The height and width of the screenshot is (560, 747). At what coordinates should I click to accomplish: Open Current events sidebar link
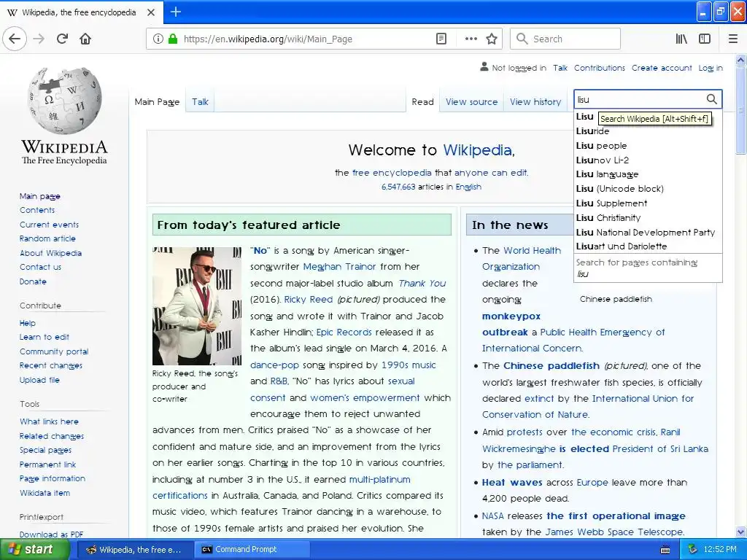pyautogui.click(x=49, y=225)
